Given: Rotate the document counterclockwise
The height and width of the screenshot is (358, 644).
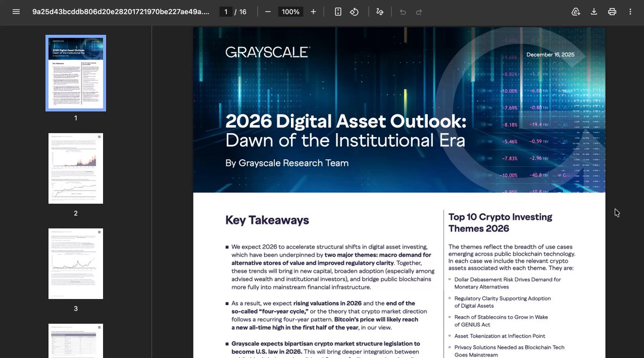Looking at the screenshot, I should pos(354,12).
